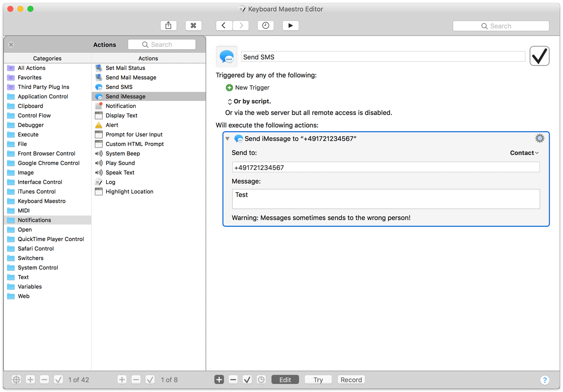Image resolution: width=563 pixels, height=392 pixels.
Task: Click the Edit button
Action: point(285,380)
